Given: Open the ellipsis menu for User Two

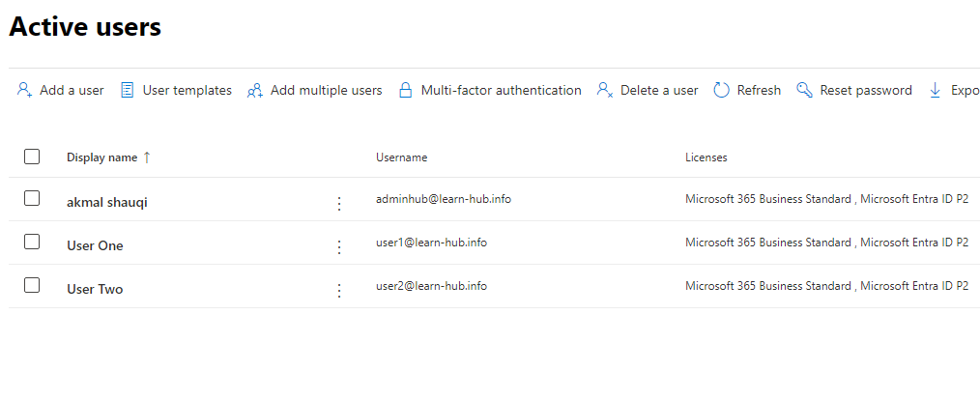Looking at the screenshot, I should click(338, 290).
